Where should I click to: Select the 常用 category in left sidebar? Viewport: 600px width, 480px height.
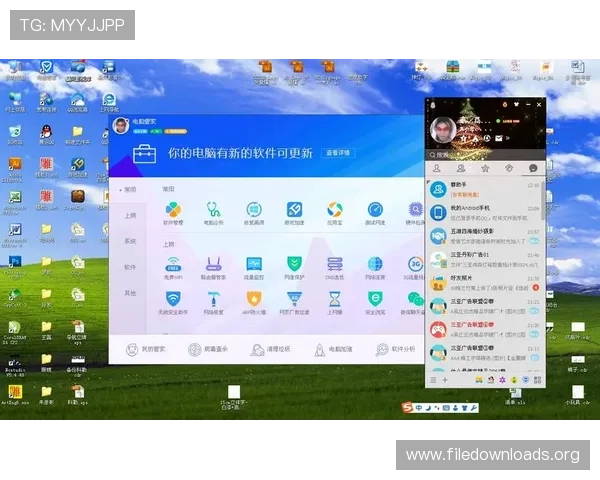(x=130, y=189)
